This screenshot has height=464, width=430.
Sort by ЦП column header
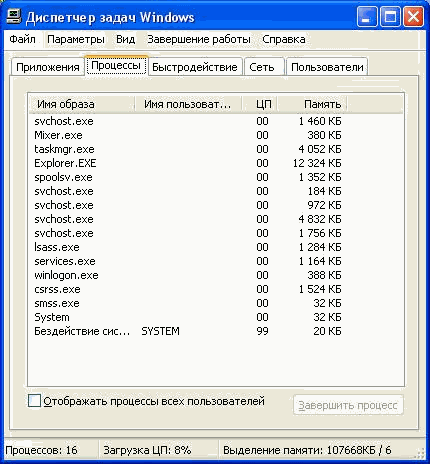(260, 104)
